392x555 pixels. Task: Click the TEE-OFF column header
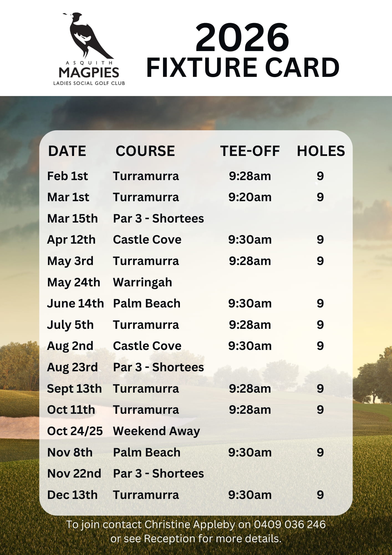tap(250, 151)
